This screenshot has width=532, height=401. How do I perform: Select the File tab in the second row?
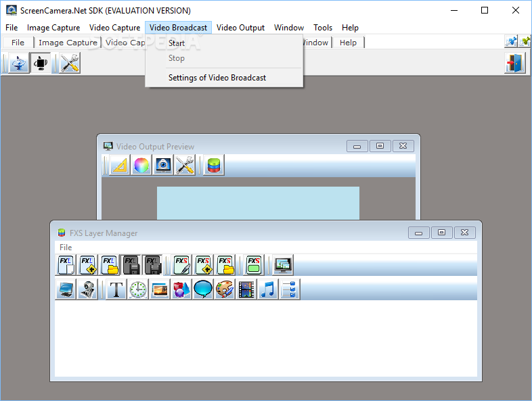tap(18, 43)
